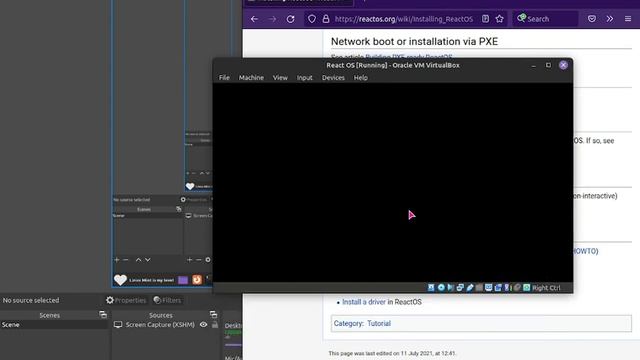Click the Firefox forward arrow
Image resolution: width=640 pixels, height=360 pixels.
(272, 19)
